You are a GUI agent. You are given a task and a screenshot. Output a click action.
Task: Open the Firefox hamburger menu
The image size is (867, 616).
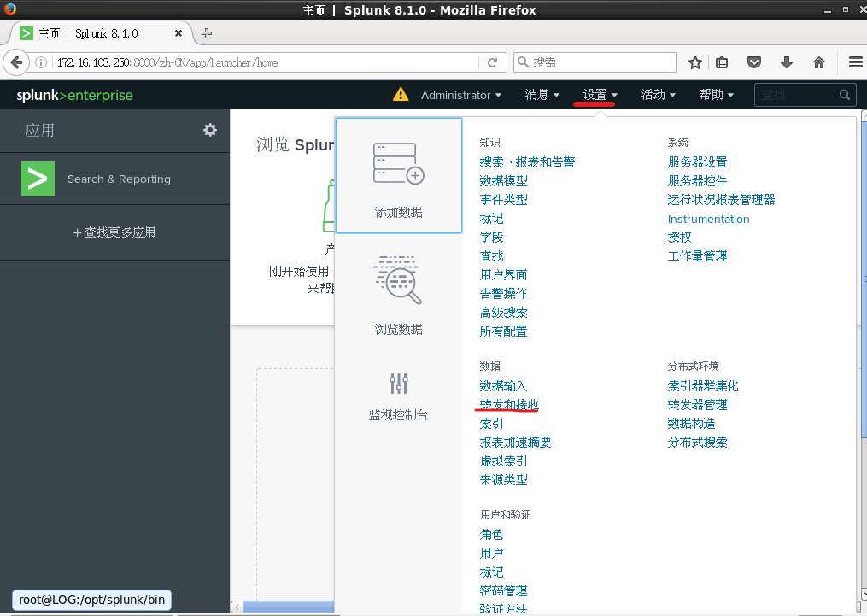coord(856,62)
